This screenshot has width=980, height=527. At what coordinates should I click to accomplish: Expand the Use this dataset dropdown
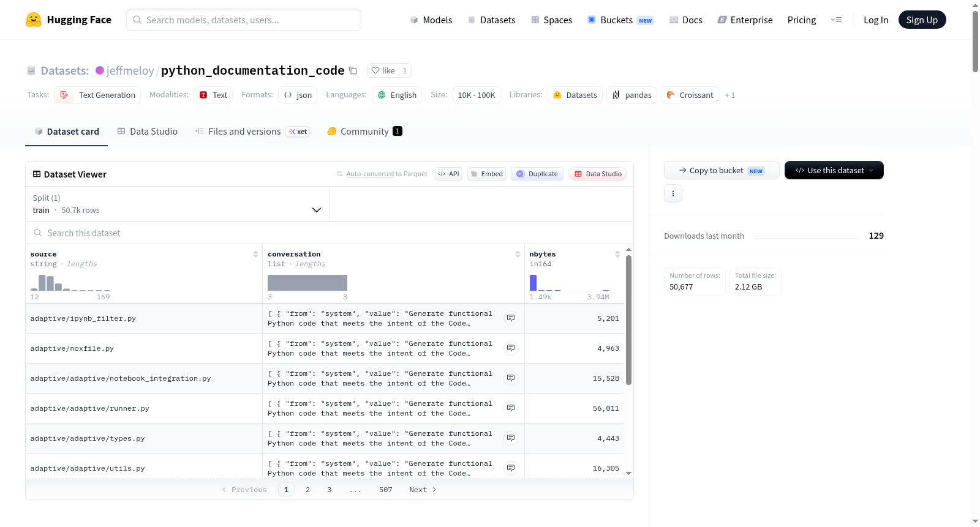[834, 170]
